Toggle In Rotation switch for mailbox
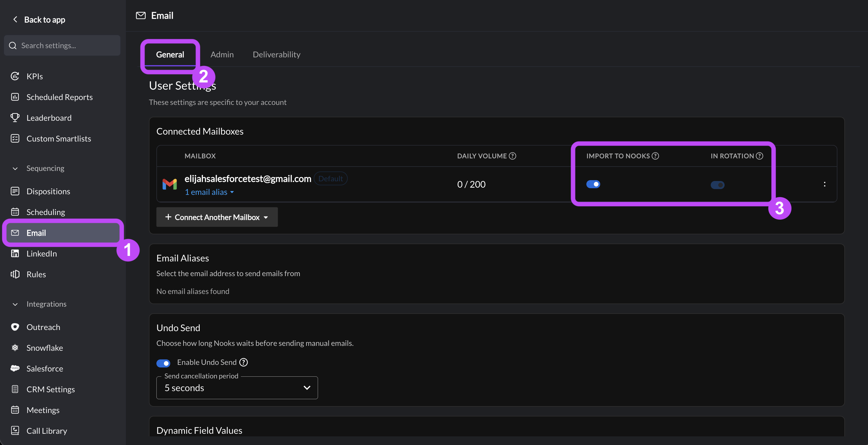Viewport: 868px width, 445px height. point(717,185)
